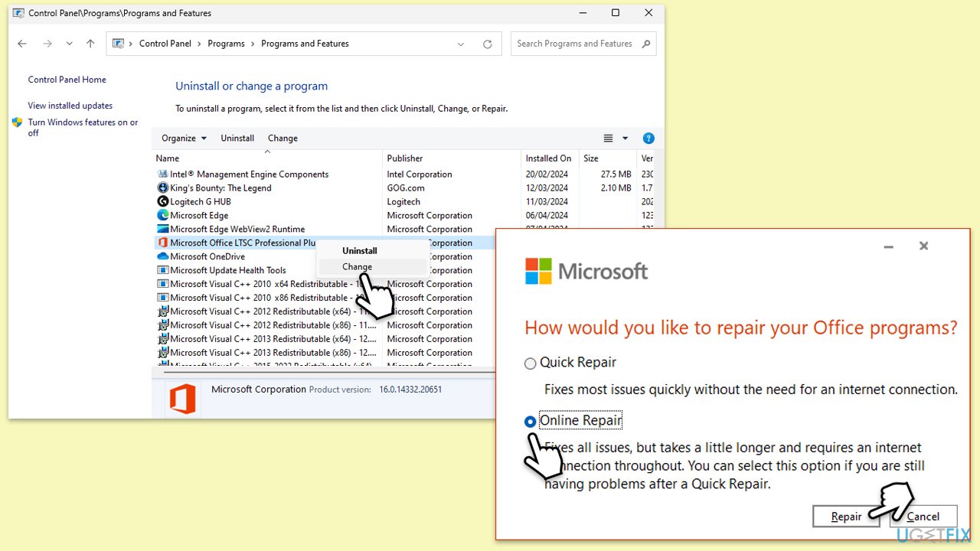
Task: Open the view options dropdown arrow
Action: 625,139
